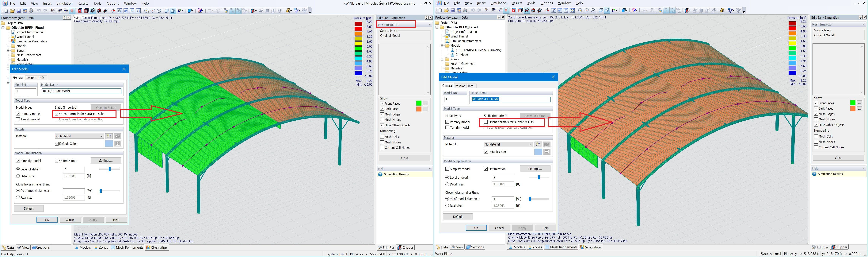Pin the left Edit Bar - Simulation panel

click(x=426, y=18)
